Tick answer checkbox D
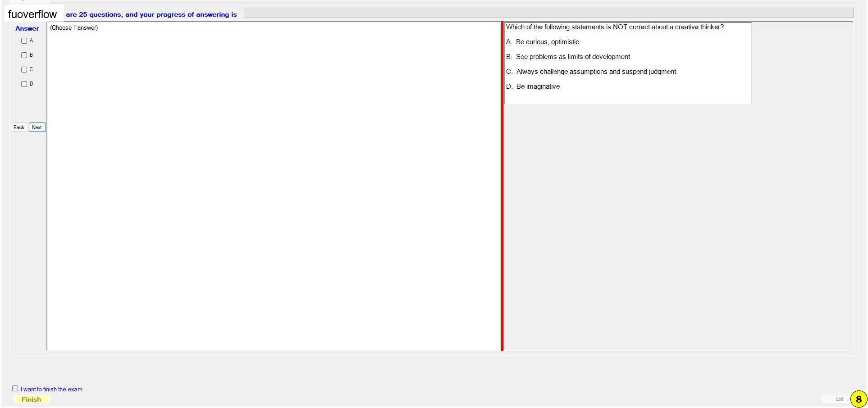Image resolution: width=868 pixels, height=408 pixels. click(24, 84)
